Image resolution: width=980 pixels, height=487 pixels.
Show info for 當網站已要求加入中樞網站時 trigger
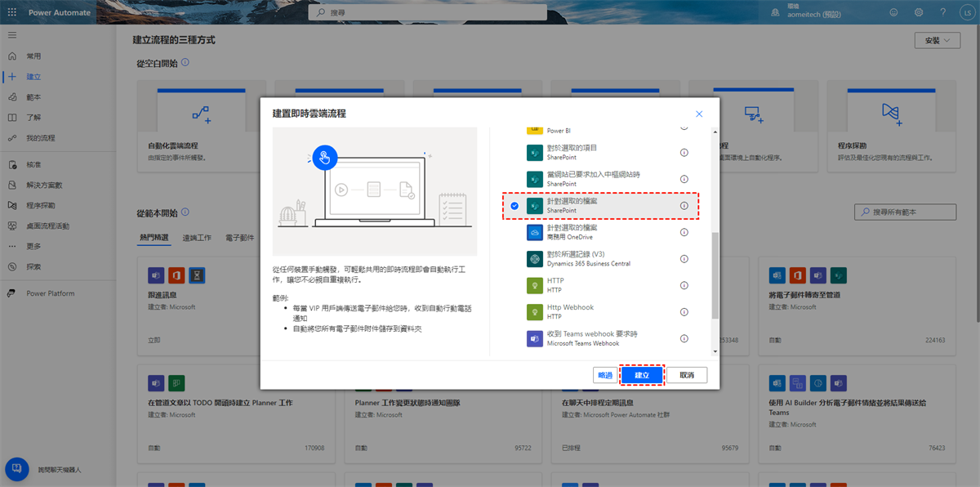tap(684, 179)
